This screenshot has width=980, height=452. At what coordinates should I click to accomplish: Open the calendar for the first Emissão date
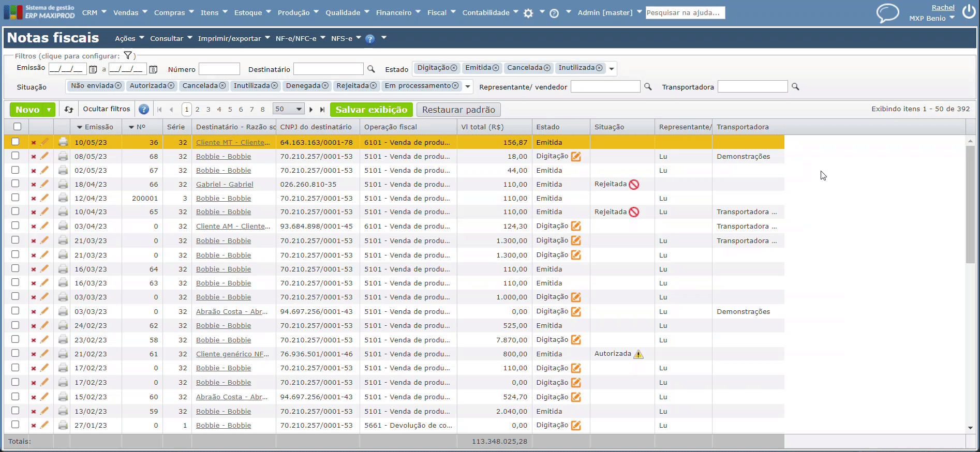click(x=93, y=69)
